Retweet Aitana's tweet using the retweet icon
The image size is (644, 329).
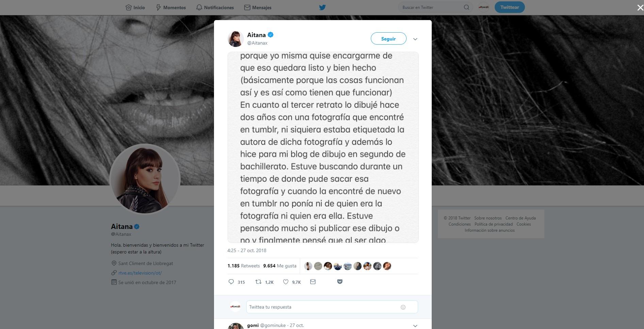(x=259, y=282)
